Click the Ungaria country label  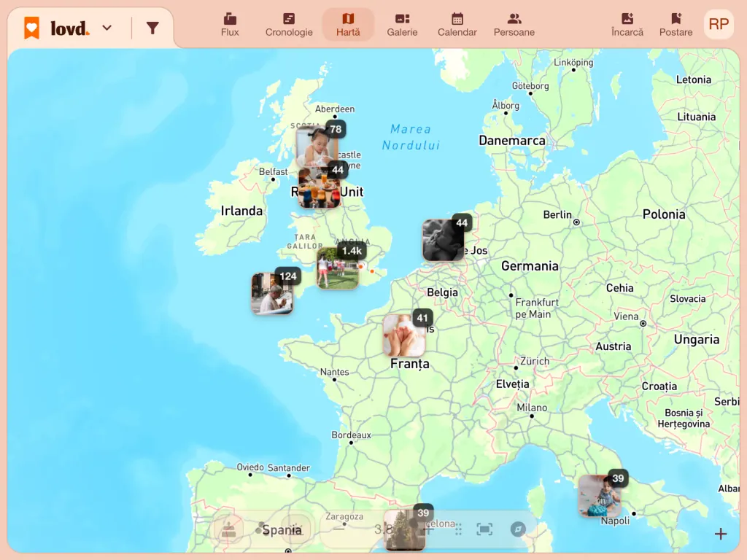[x=697, y=340]
